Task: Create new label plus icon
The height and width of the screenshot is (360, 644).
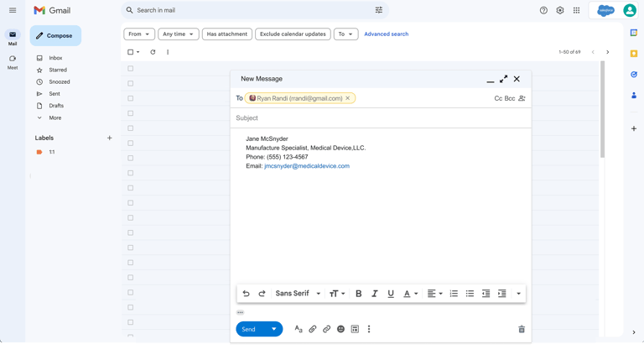Action: click(x=109, y=138)
